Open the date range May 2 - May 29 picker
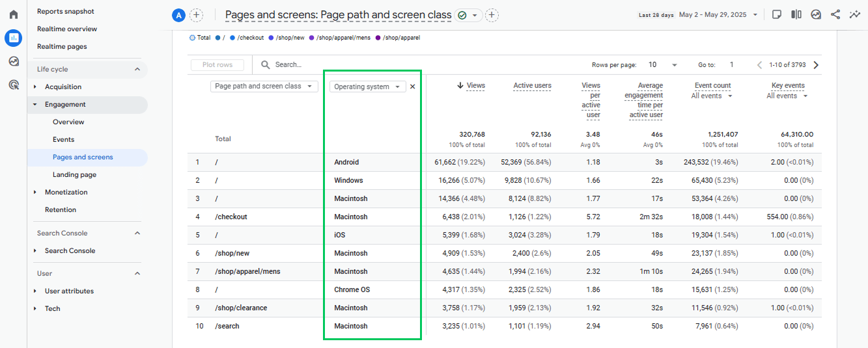The image size is (868, 348). 718,14
